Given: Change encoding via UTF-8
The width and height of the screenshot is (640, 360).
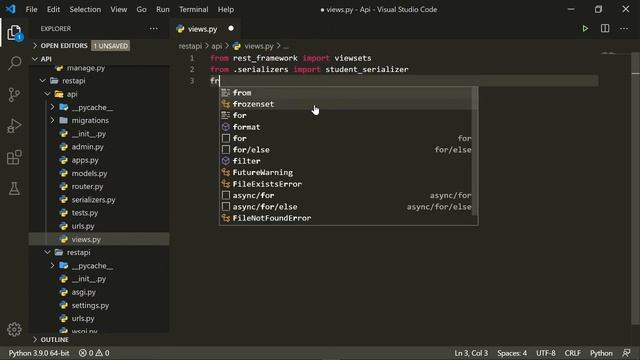Looking at the screenshot, I should click(x=546, y=353).
